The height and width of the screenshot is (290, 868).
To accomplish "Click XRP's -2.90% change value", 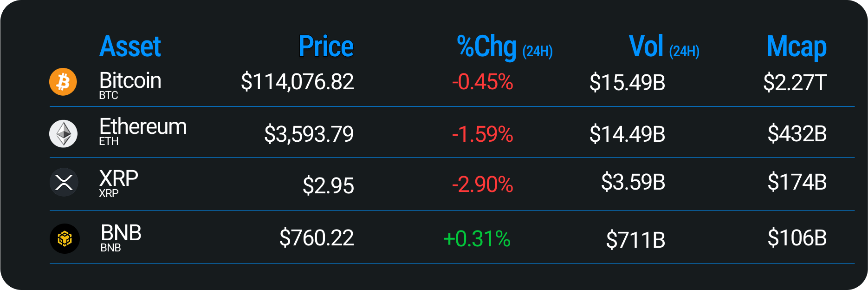I will click(x=482, y=185).
